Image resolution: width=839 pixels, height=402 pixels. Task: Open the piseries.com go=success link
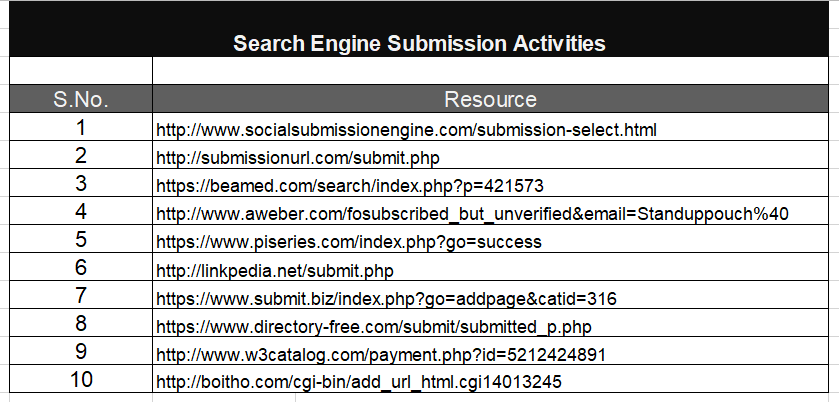pyautogui.click(x=349, y=242)
